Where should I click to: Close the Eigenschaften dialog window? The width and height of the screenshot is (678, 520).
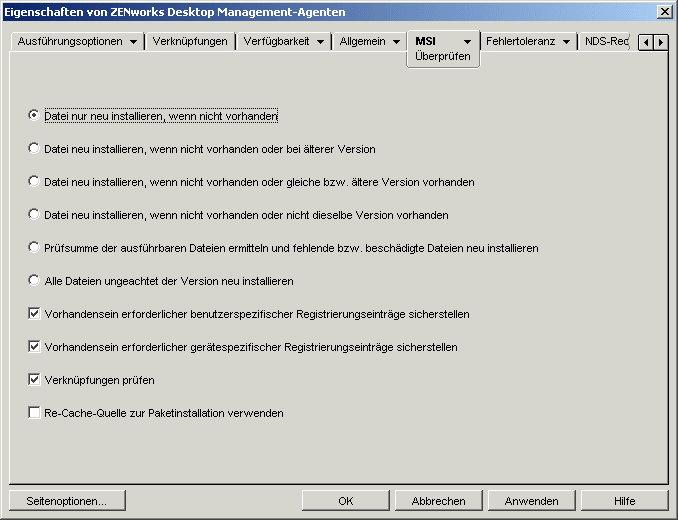(664, 12)
